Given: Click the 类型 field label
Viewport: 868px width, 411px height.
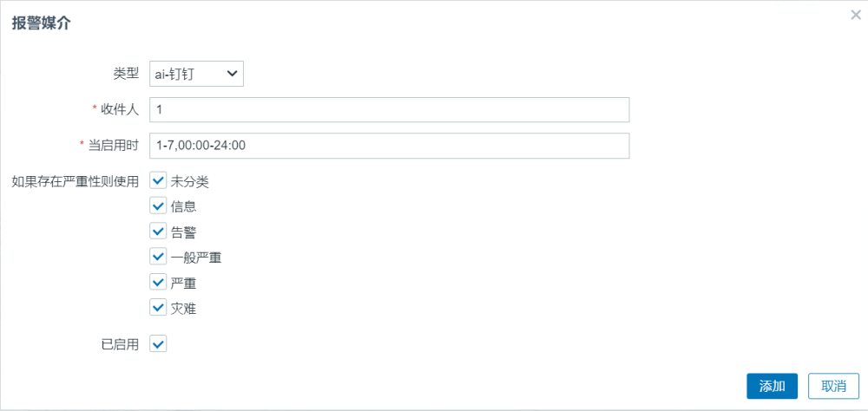Looking at the screenshot, I should pos(126,74).
